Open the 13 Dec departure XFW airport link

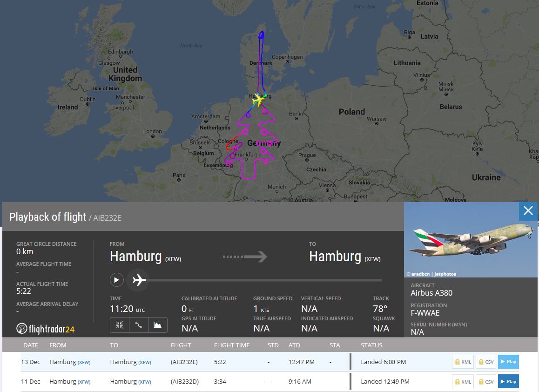(x=84, y=362)
